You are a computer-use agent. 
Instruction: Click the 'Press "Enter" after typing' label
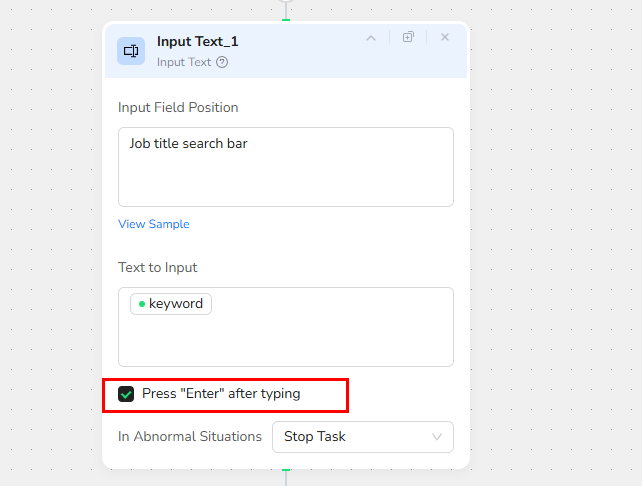point(221,394)
